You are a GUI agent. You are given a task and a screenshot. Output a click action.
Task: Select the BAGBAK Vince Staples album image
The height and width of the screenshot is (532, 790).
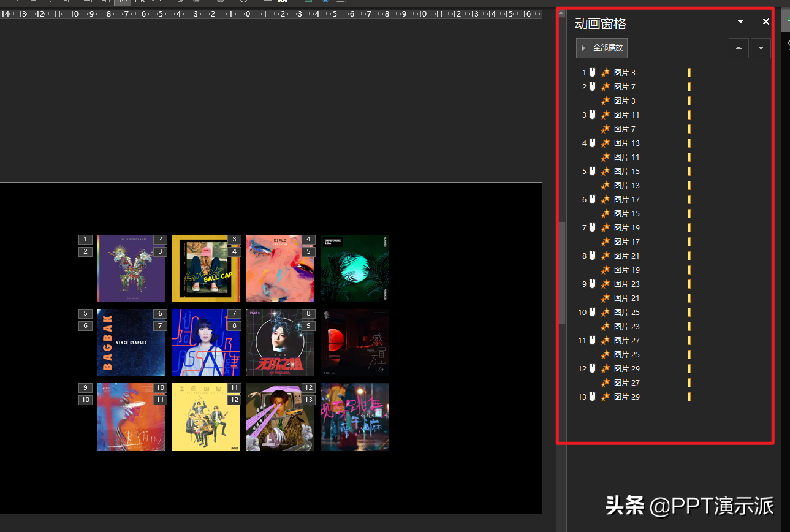131,343
